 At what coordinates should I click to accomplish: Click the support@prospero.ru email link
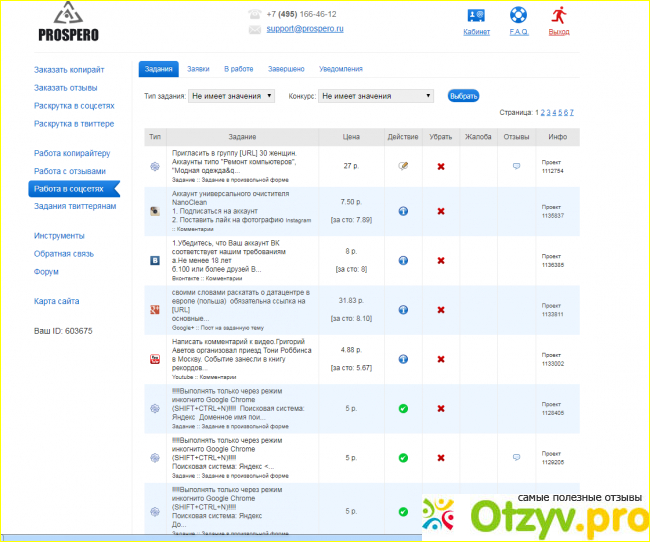coord(304,30)
